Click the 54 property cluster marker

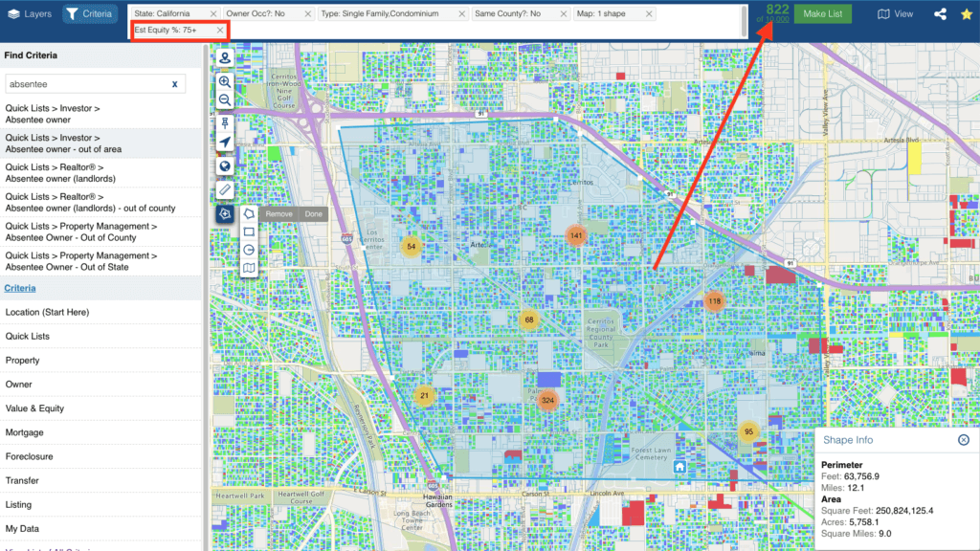coord(411,246)
